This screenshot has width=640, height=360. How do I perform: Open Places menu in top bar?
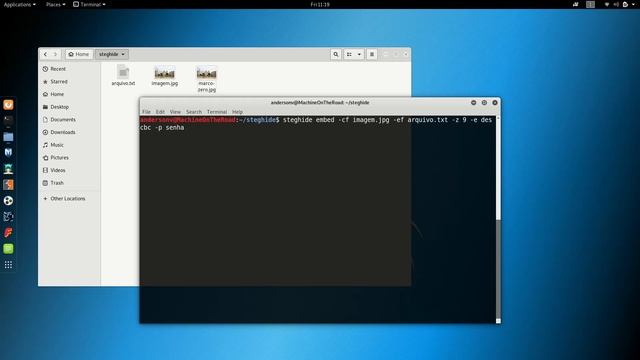[55, 4]
